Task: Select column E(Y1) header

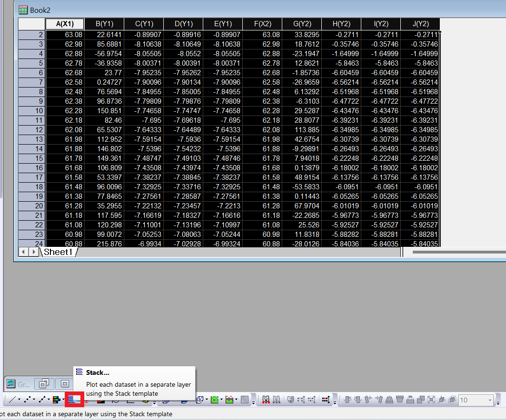Action: click(223, 24)
